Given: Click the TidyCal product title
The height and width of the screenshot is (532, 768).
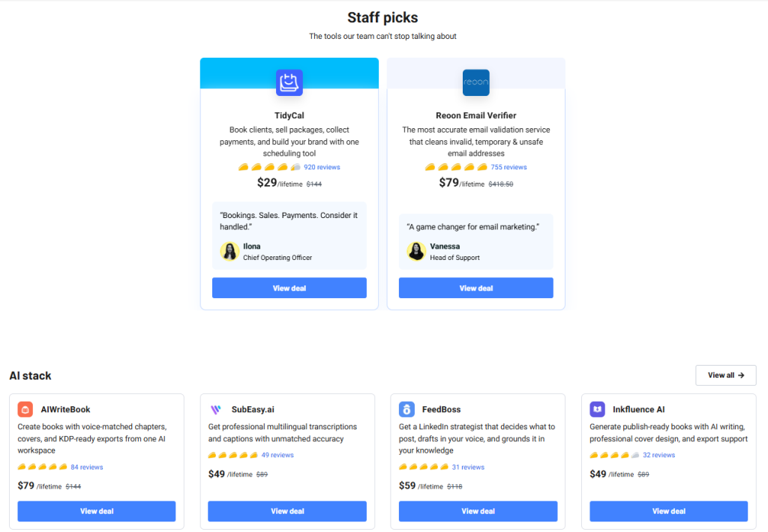Looking at the screenshot, I should point(289,115).
